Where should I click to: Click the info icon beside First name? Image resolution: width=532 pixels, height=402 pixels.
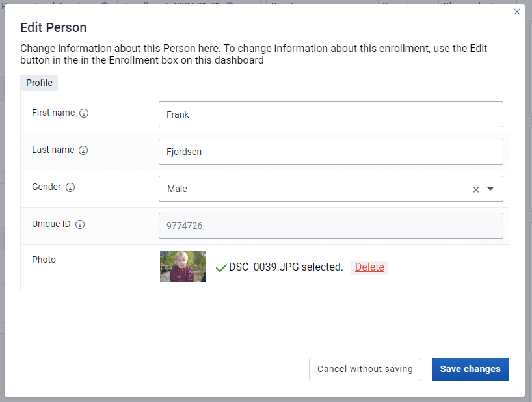84,113
